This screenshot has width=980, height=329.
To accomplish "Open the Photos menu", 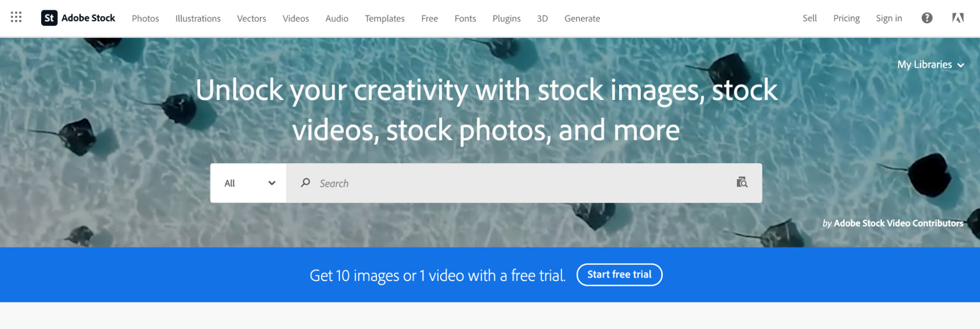I will (x=145, y=19).
